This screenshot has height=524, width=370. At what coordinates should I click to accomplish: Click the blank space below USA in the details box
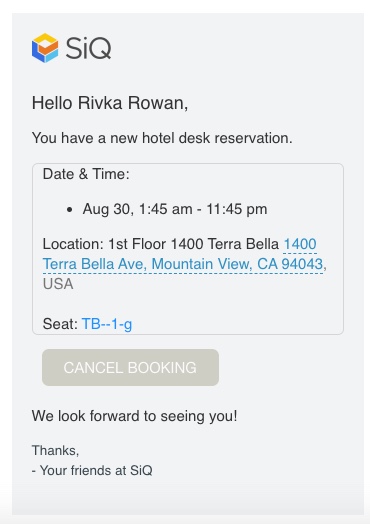click(x=188, y=304)
